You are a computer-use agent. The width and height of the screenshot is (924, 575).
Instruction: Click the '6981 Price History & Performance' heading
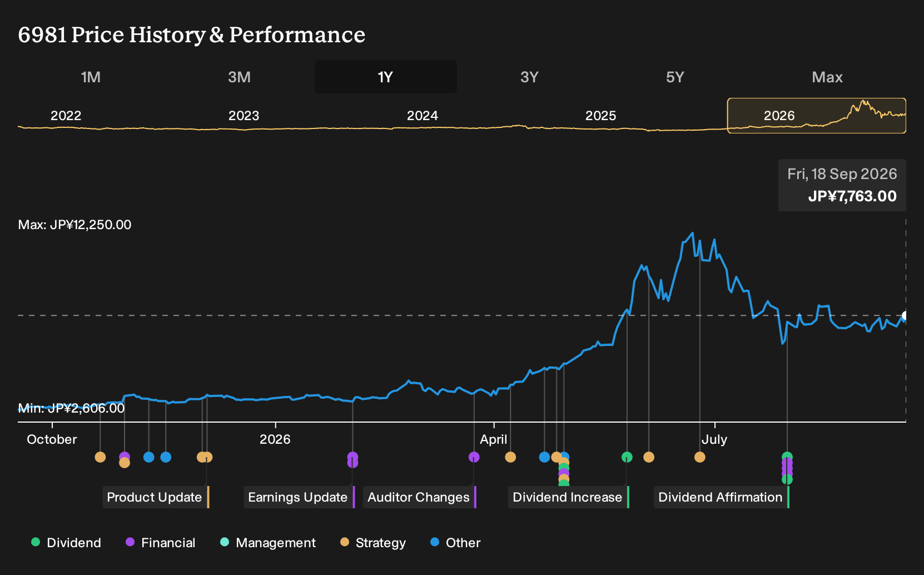[192, 34]
